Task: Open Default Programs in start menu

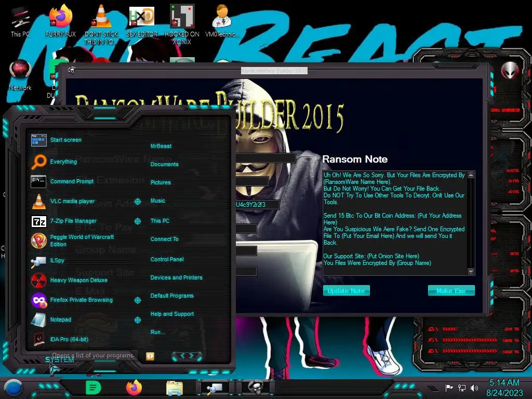Action: click(x=171, y=296)
